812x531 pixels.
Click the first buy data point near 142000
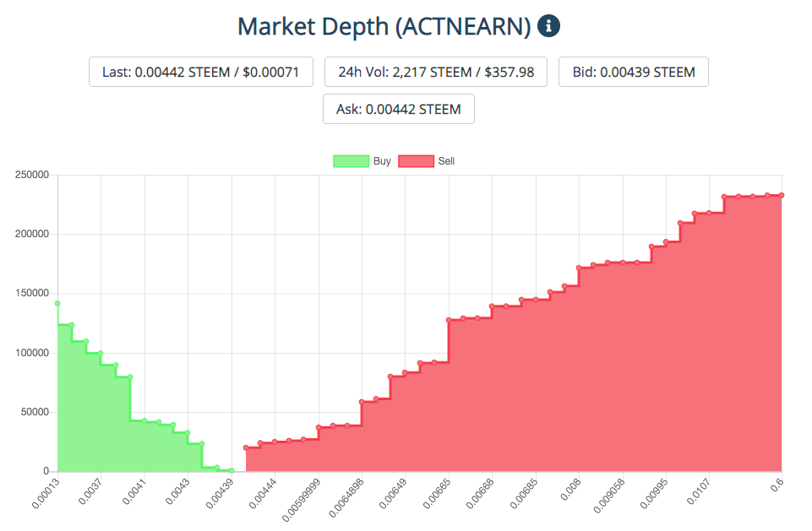(x=57, y=304)
